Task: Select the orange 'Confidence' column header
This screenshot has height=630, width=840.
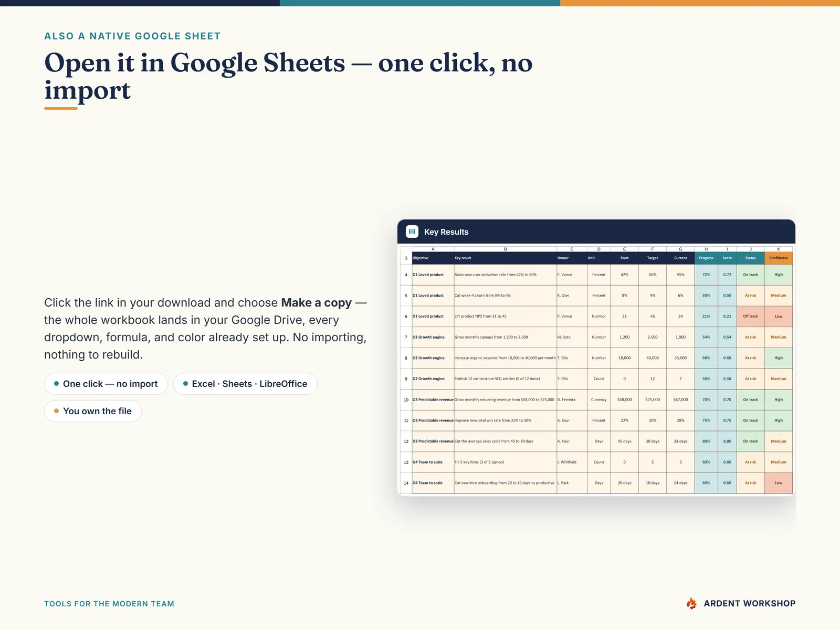Action: pos(779,258)
